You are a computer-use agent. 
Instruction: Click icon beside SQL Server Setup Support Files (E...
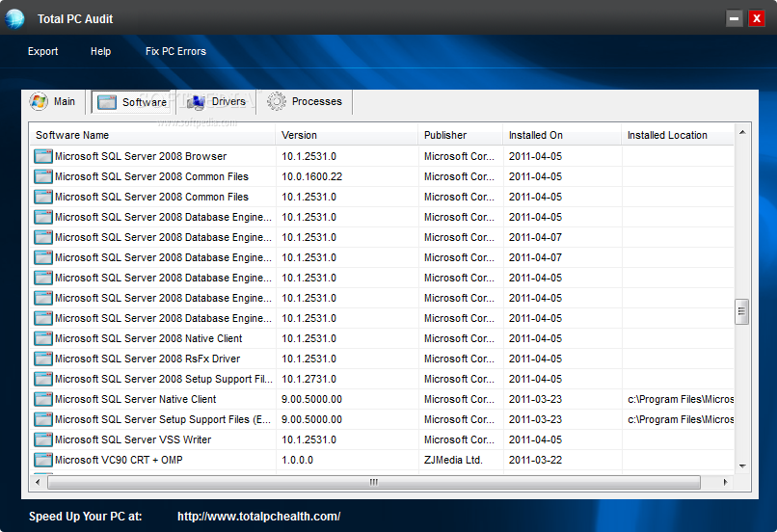(x=43, y=419)
